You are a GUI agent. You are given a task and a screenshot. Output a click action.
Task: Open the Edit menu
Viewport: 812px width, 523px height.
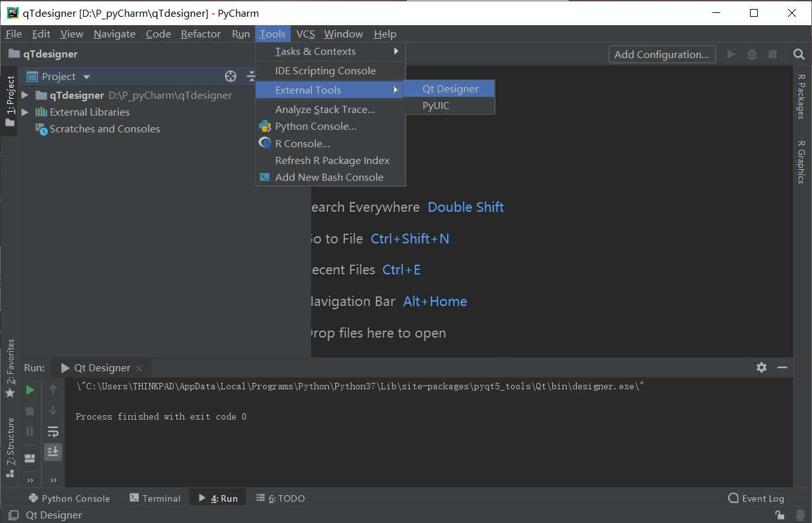(x=41, y=34)
